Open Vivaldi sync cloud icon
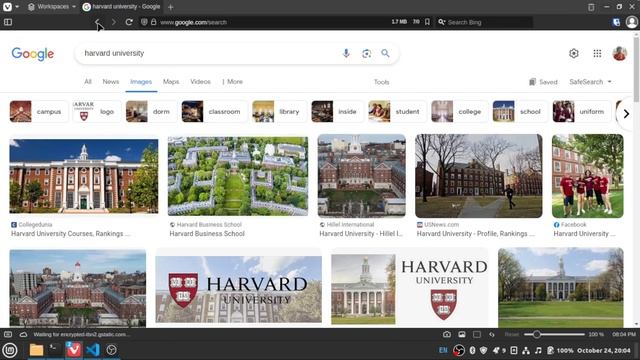Image resolution: width=640 pixels, height=360 pixels. click(23, 334)
